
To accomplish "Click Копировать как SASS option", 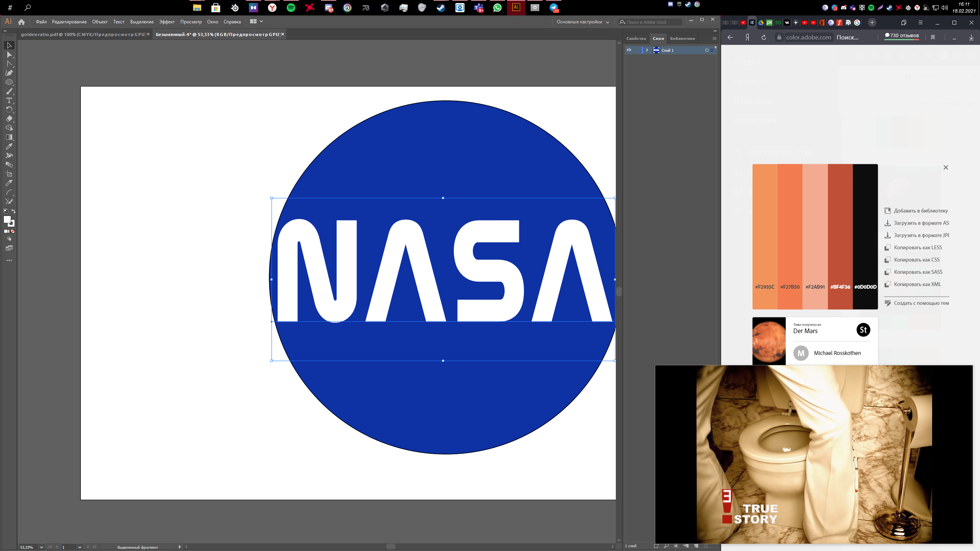I will coord(913,272).
